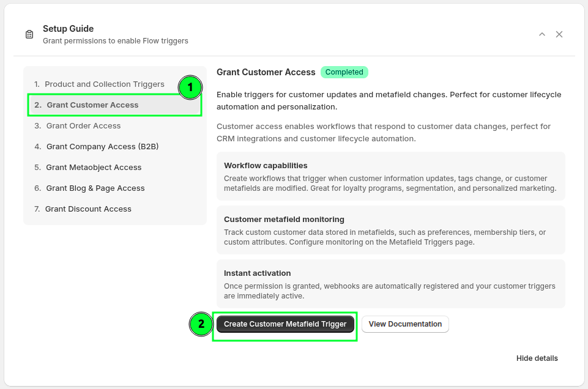Collapse the Setup Guide panel with the chevron

pyautogui.click(x=542, y=34)
